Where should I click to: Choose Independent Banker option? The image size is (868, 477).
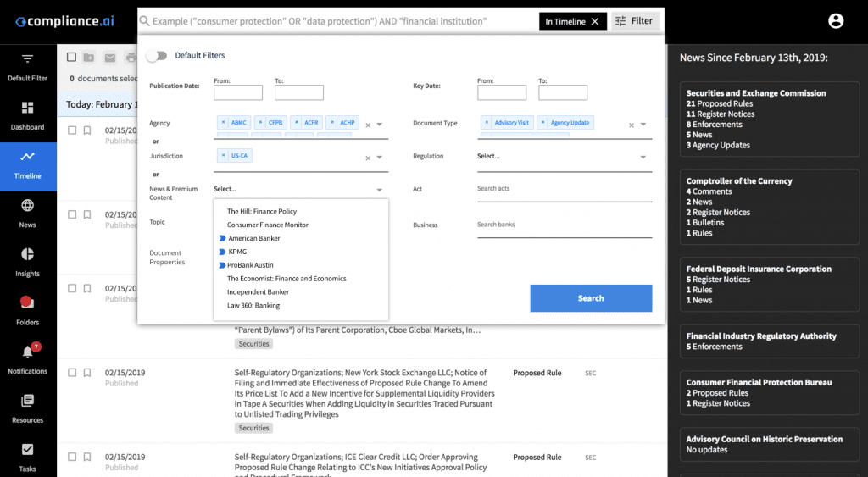click(x=258, y=291)
